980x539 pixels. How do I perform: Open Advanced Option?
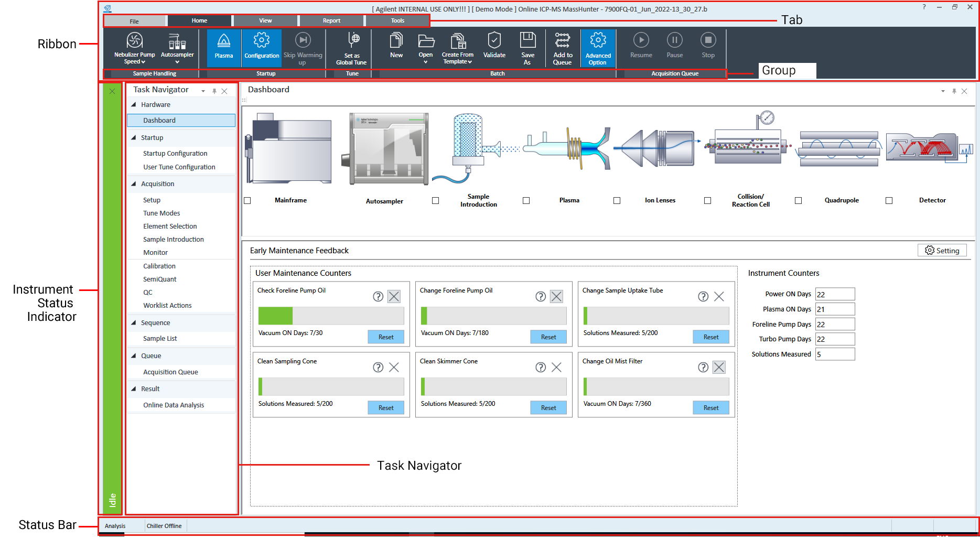click(x=598, y=48)
